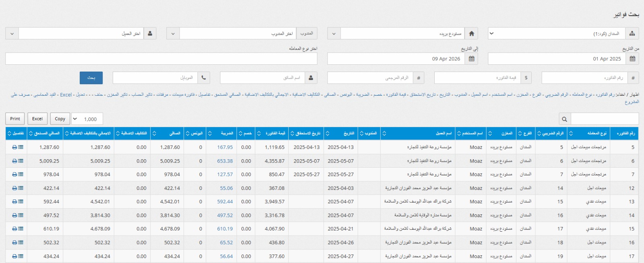
Task: Open details list icon in invoice 5 row
Action: pyautogui.click(x=21, y=148)
